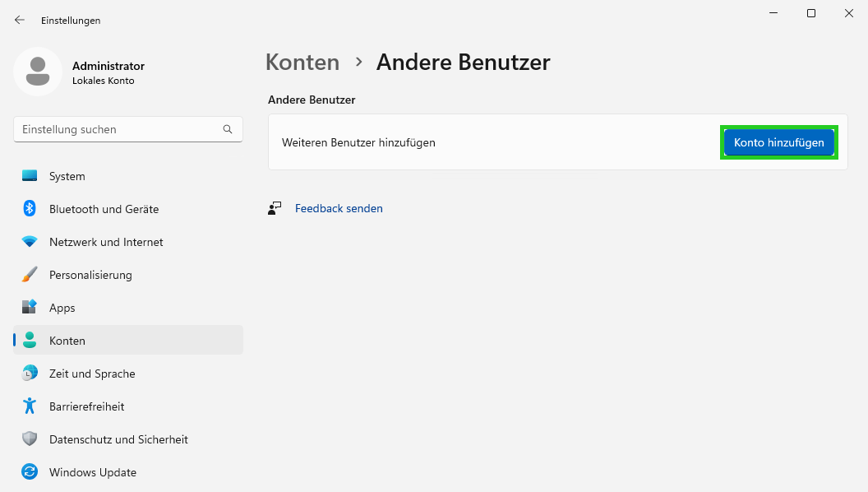This screenshot has height=492, width=868.
Task: Open Datenschutz und Sicherheit shield icon
Action: [x=30, y=439]
